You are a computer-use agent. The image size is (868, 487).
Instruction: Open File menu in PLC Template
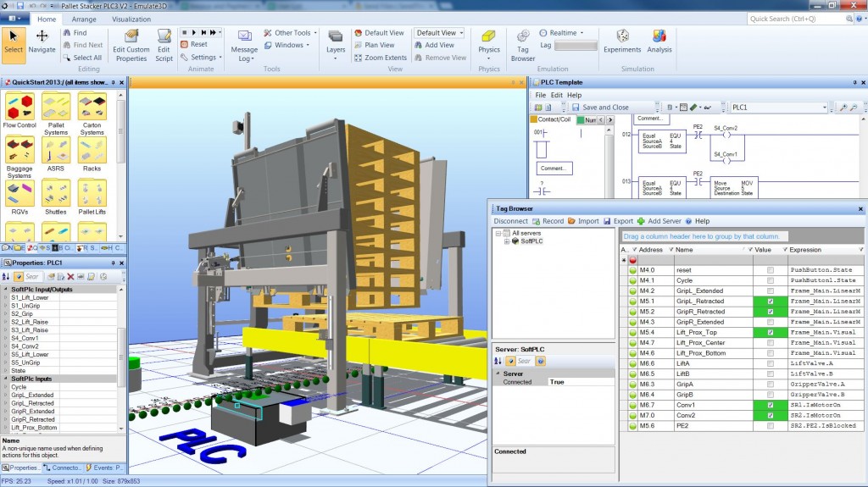[540, 95]
